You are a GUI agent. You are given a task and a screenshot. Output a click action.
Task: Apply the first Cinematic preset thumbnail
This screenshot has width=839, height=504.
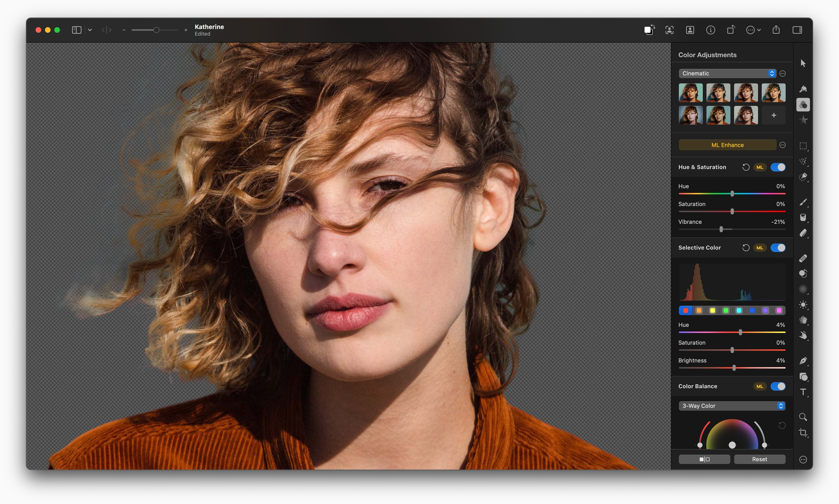click(690, 93)
